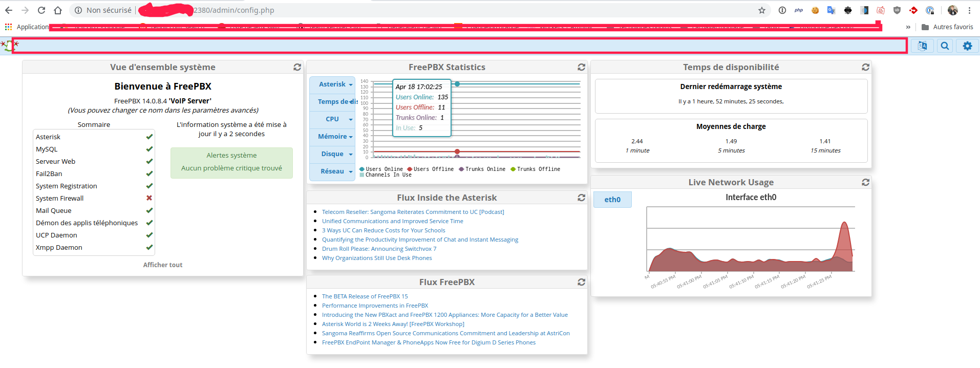Open the 1Password extension icon
The width and height of the screenshot is (980, 368).
point(782,10)
